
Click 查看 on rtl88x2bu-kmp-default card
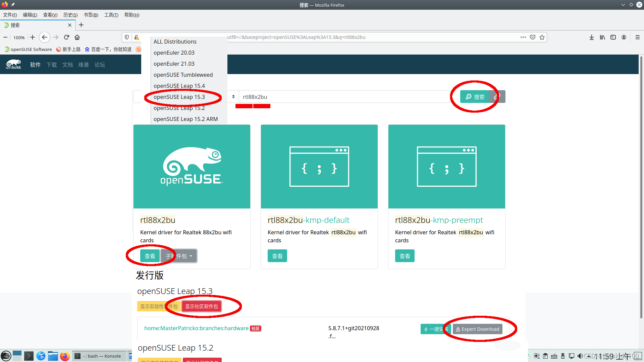click(x=277, y=256)
